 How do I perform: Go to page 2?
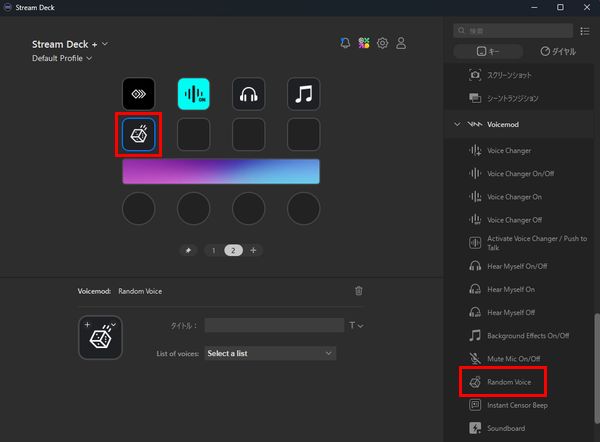233,250
